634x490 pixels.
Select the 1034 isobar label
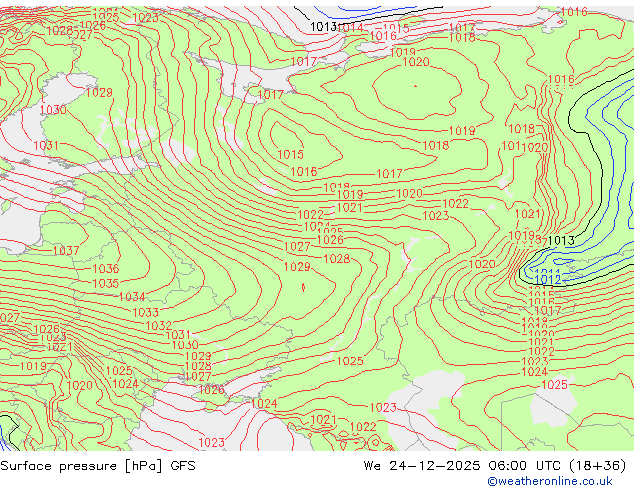pyautogui.click(x=132, y=297)
